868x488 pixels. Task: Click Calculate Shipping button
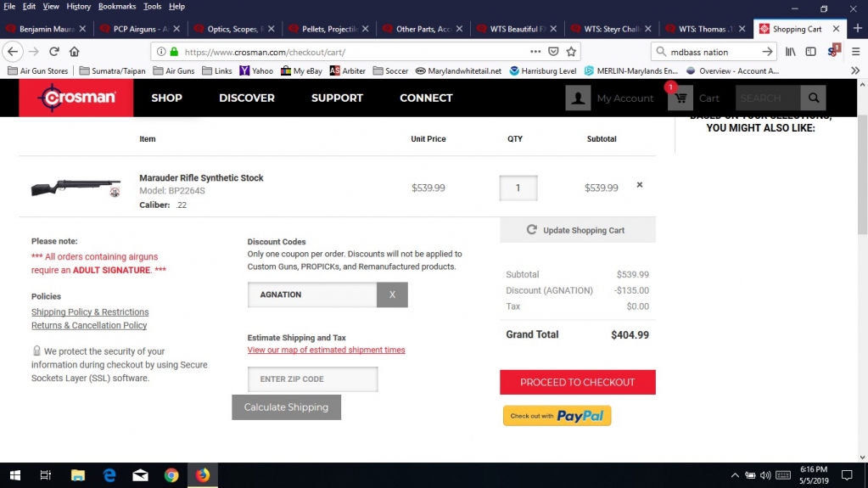coord(286,407)
